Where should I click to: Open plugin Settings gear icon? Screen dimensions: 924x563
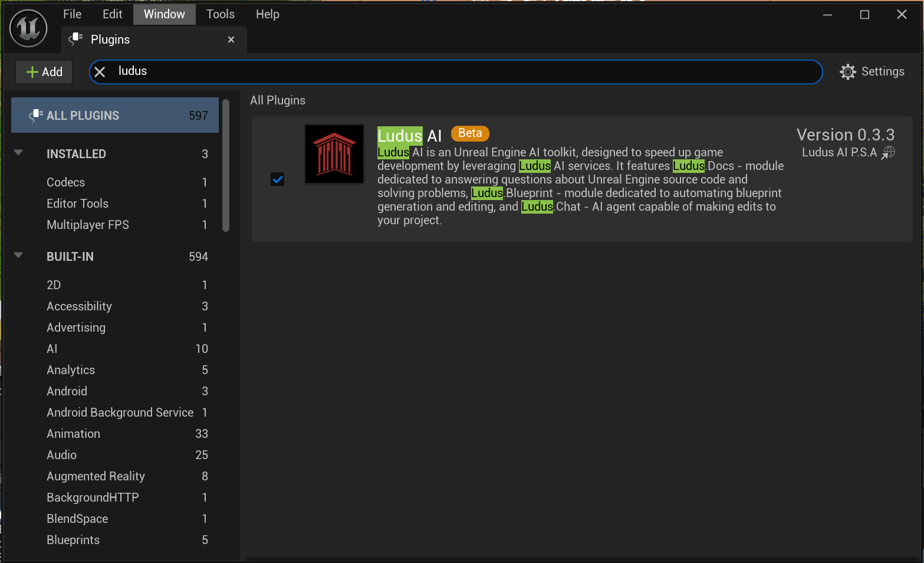(x=848, y=71)
